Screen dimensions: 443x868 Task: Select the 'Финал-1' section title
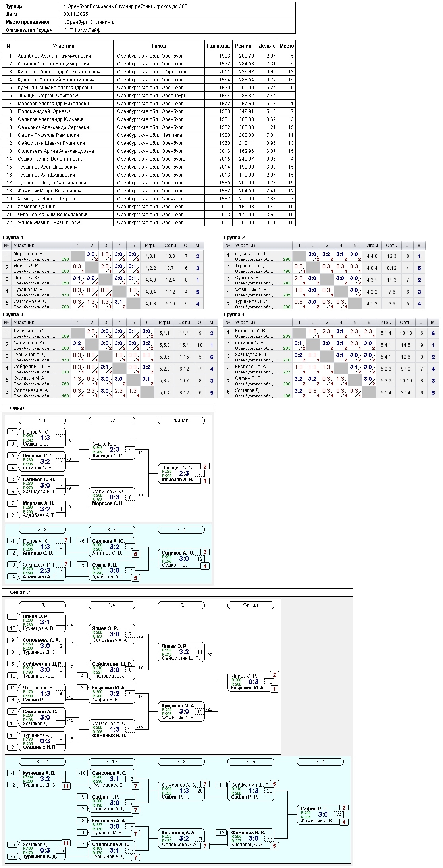tap(20, 408)
